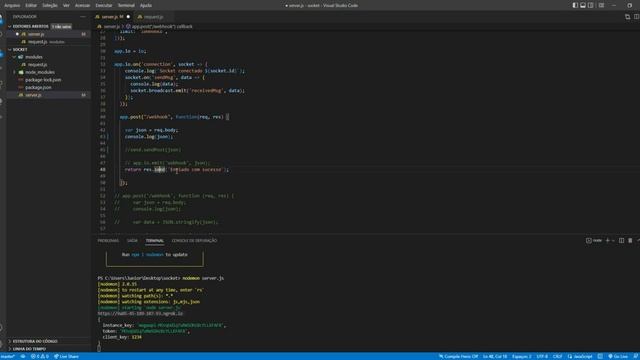640x360 pixels.
Task: Click the unsaved count badge in Editores Abertos
Action: coord(61,27)
